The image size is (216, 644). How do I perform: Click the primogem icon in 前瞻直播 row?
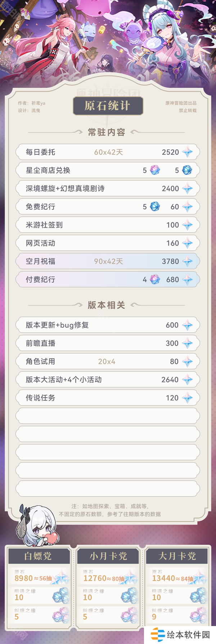click(x=187, y=343)
